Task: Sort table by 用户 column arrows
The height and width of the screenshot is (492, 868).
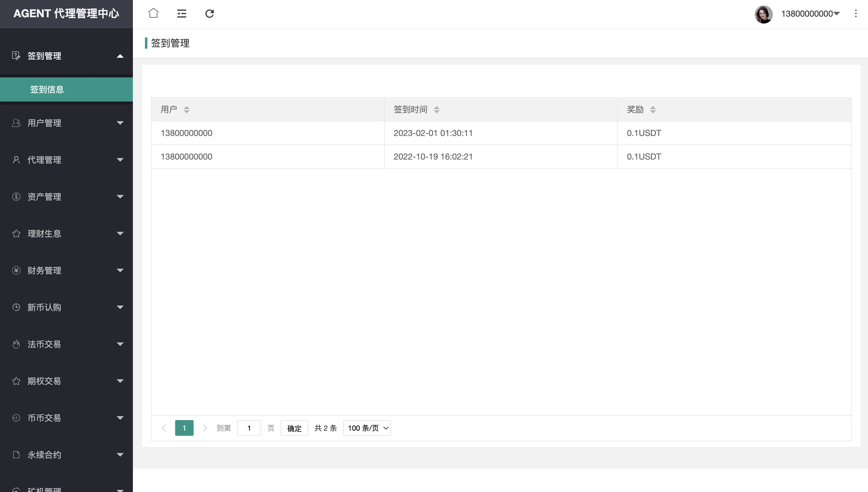Action: click(x=187, y=109)
